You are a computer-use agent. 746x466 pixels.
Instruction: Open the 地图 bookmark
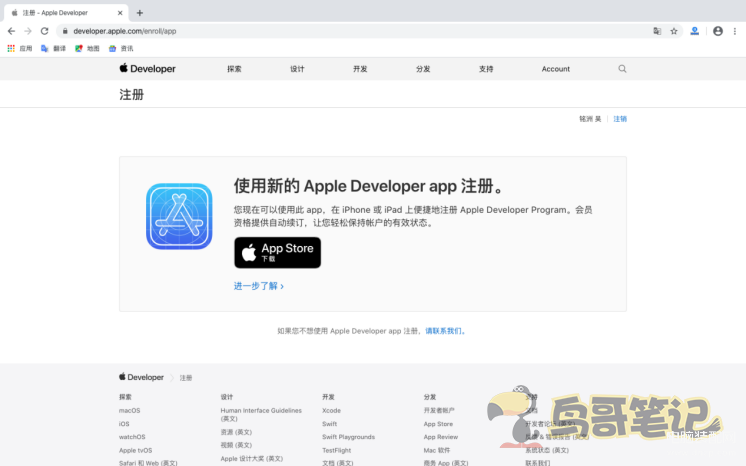click(x=87, y=48)
